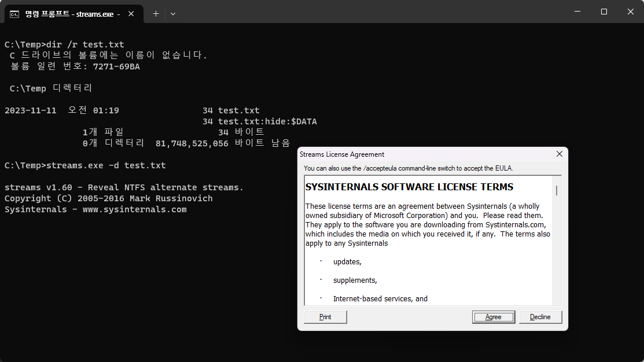Click the Print button
Viewport: 644px width, 362px height.
(325, 317)
